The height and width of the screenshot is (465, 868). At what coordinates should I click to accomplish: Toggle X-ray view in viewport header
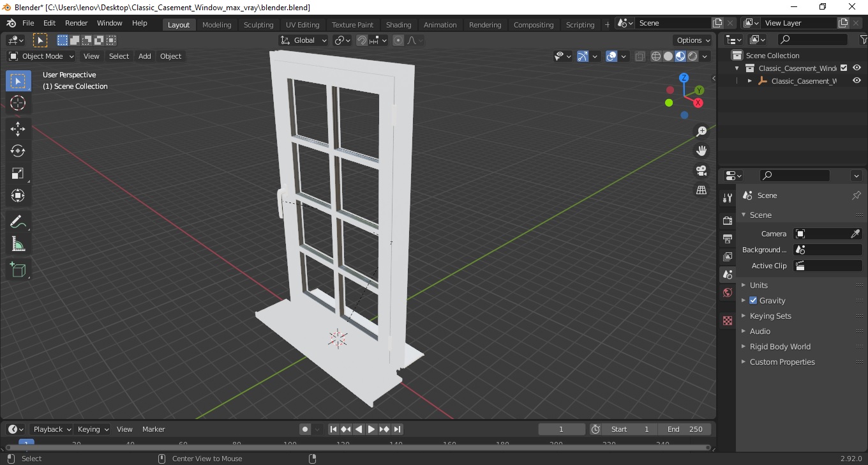pyautogui.click(x=640, y=56)
